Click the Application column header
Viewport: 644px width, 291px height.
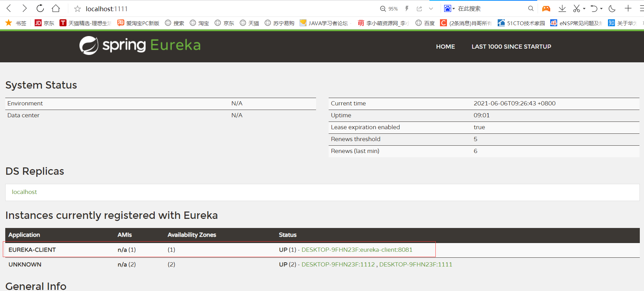pos(24,235)
